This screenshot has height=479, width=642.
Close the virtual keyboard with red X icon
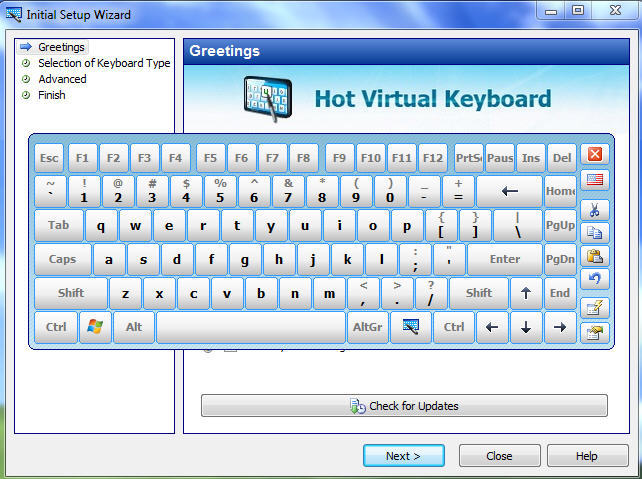pos(595,154)
